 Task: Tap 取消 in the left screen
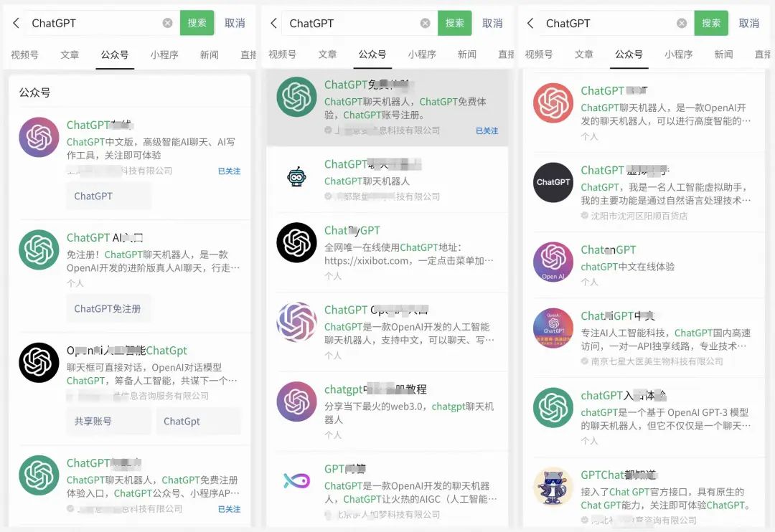click(x=235, y=23)
